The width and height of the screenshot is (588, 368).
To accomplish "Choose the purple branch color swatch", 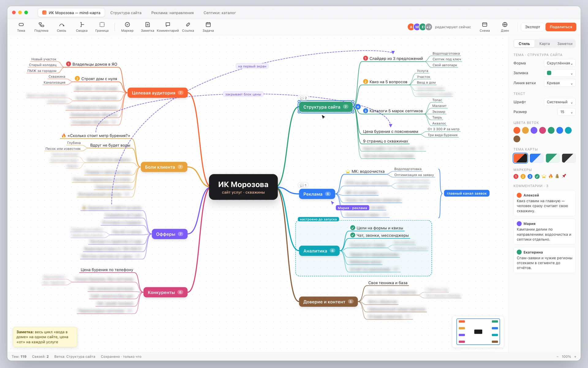I will click(534, 130).
